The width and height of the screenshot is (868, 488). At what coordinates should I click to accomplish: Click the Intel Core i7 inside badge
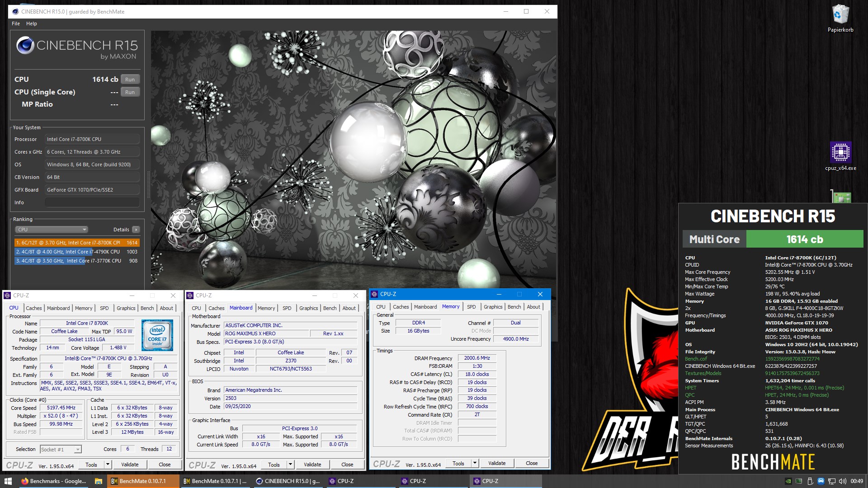pos(157,335)
